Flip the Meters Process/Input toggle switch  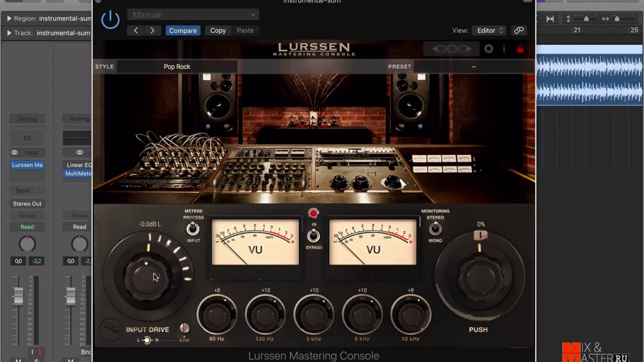(x=192, y=229)
